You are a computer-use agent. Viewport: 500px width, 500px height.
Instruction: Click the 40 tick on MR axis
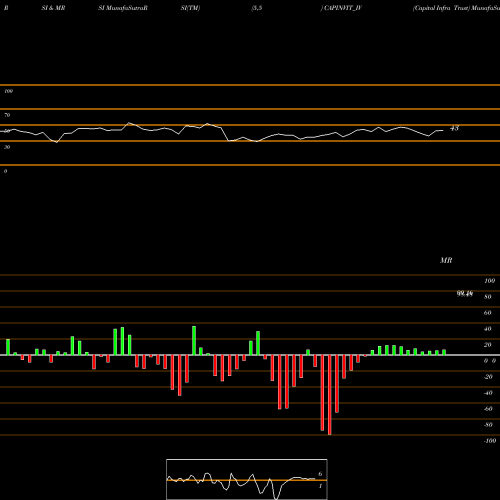pos(488,329)
